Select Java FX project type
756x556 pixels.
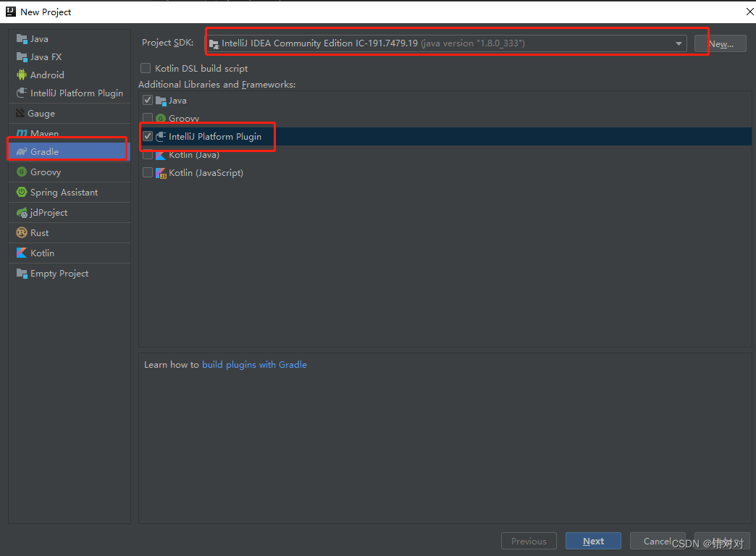click(70, 57)
